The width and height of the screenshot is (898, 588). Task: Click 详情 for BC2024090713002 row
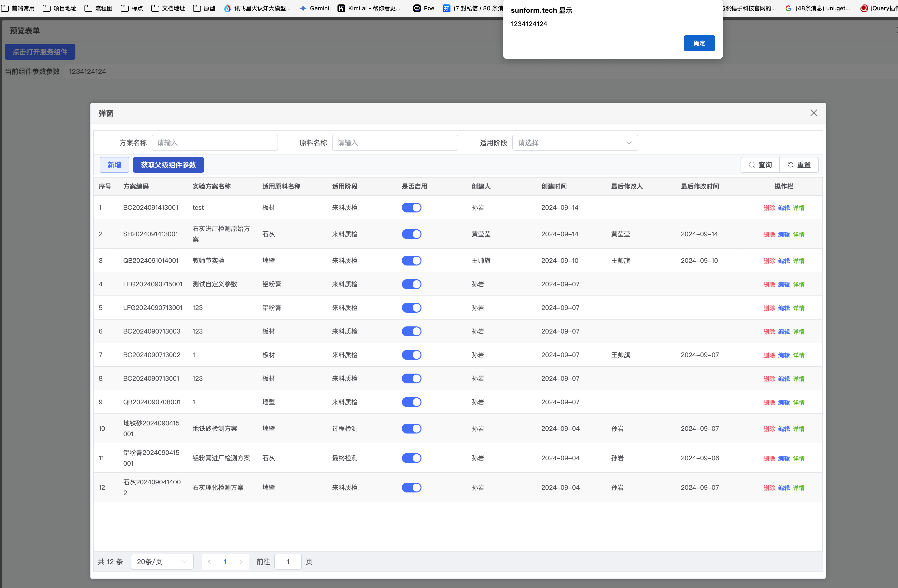pos(798,355)
